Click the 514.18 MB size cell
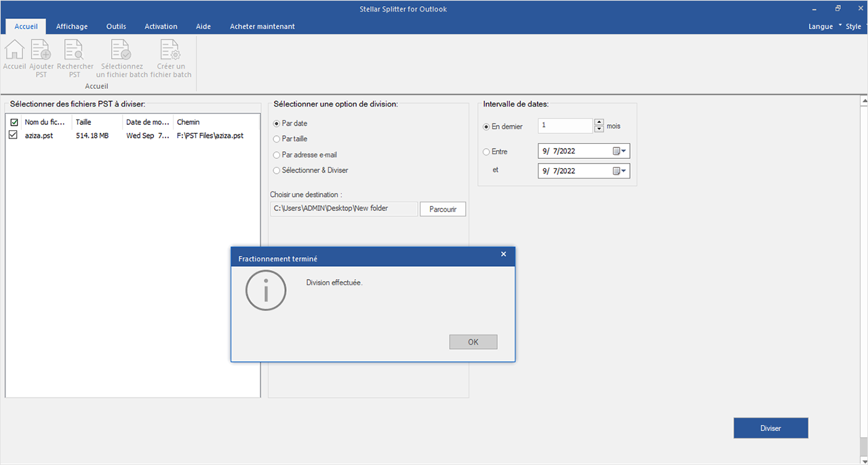The height and width of the screenshot is (465, 868). tap(92, 135)
